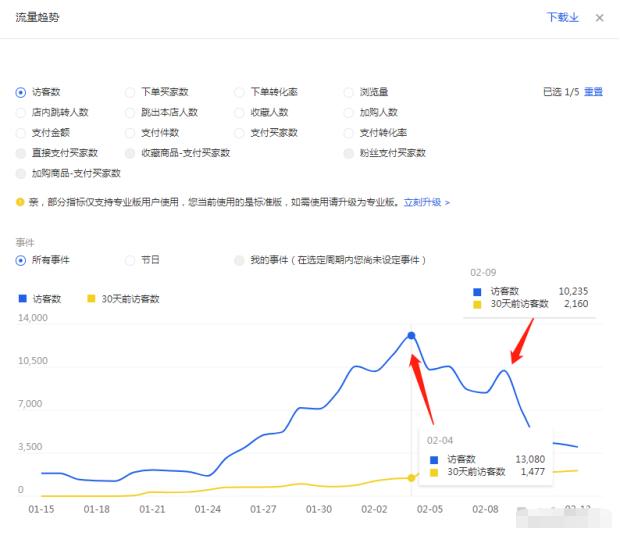Viewport: 620px width, 536px height.
Task: Click the 已选 1/5 selection counter
Action: (x=561, y=92)
